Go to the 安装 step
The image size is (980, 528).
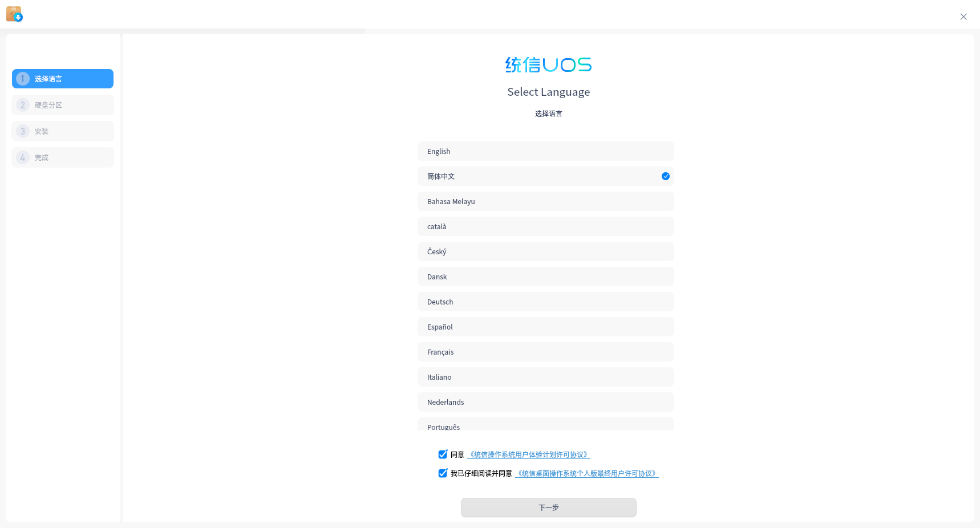pyautogui.click(x=63, y=131)
